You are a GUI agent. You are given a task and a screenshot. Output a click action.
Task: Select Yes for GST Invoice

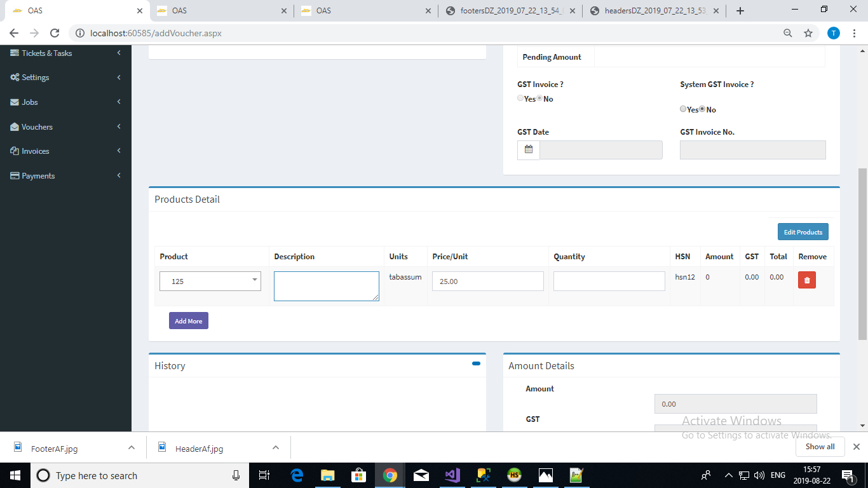pyautogui.click(x=520, y=98)
